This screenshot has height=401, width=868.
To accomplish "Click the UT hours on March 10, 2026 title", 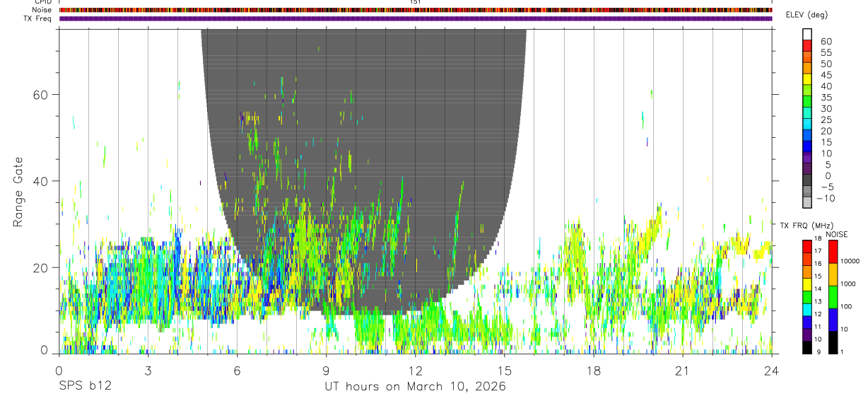I will click(x=415, y=387).
